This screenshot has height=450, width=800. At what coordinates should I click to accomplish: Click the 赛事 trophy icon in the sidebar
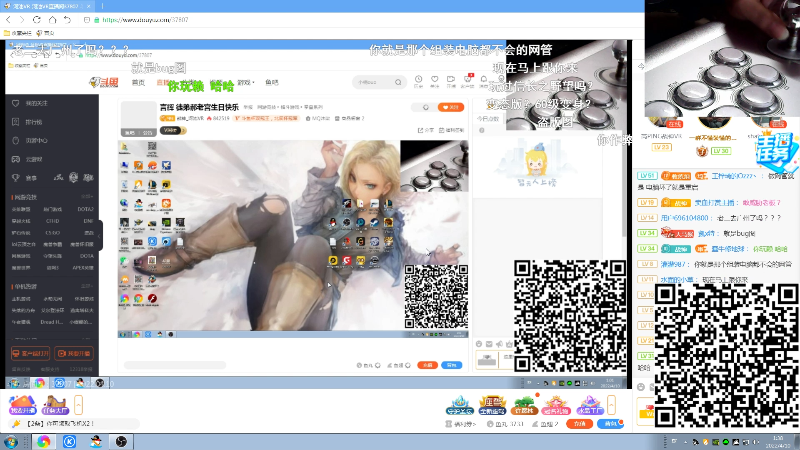coord(16,178)
